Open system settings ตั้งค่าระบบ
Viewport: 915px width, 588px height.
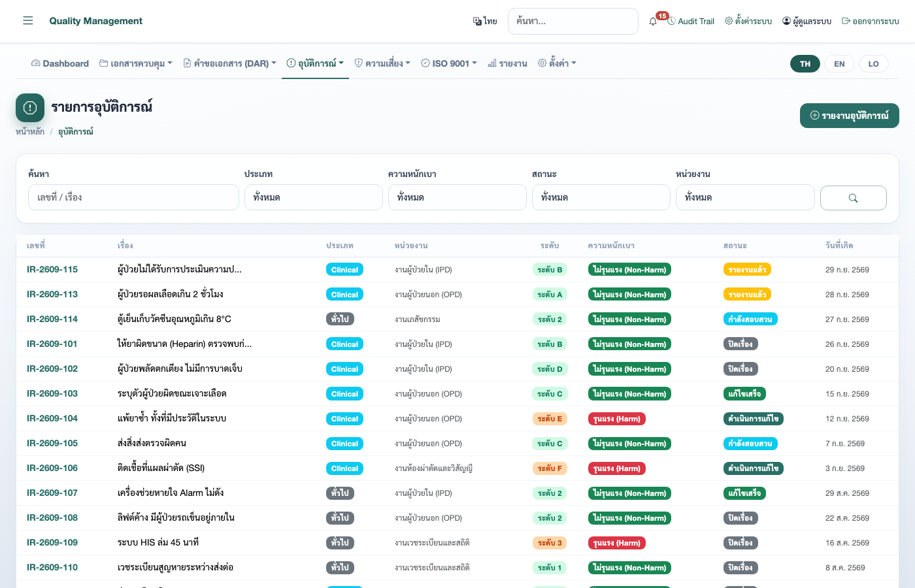tap(748, 21)
